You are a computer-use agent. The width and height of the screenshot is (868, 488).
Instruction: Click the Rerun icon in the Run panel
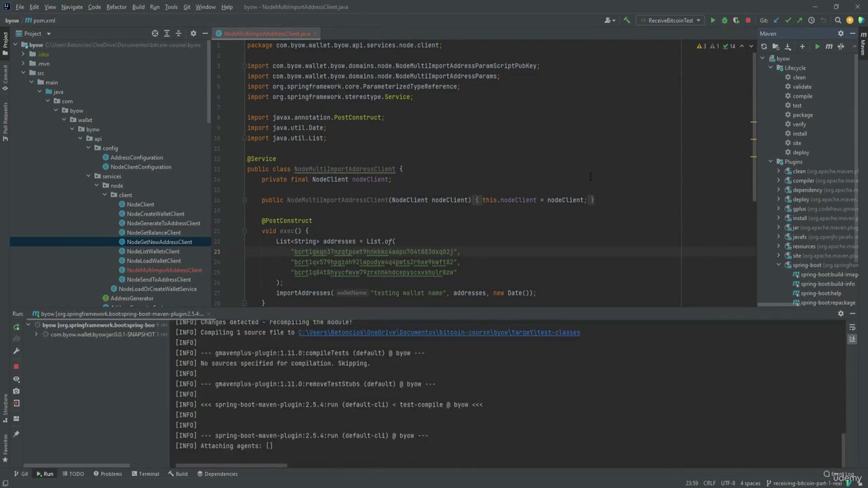16,327
